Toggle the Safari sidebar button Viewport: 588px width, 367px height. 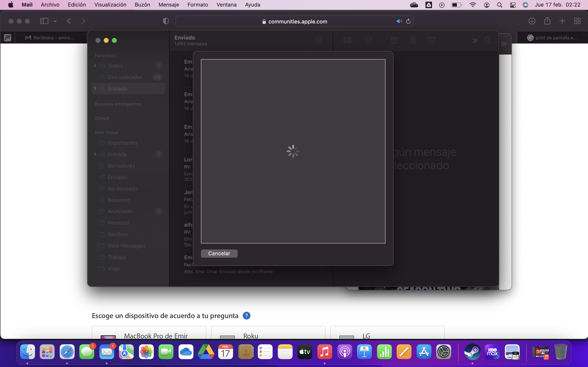tap(44, 21)
